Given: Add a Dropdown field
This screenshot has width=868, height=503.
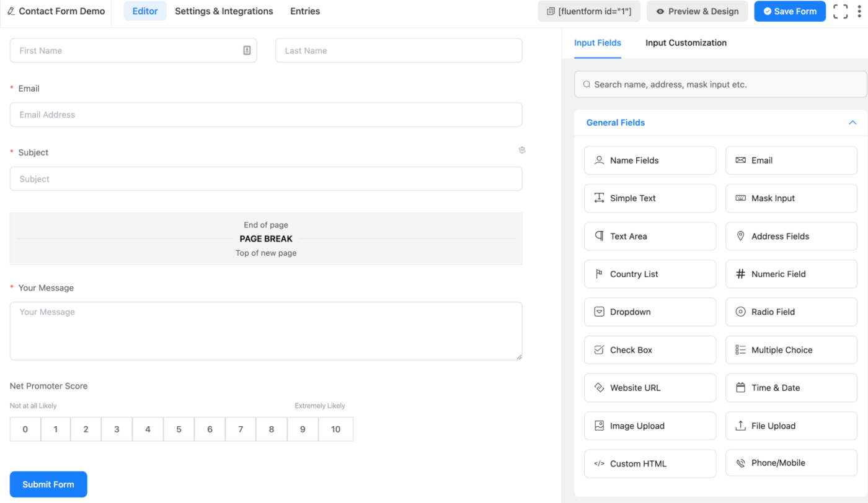Looking at the screenshot, I should coord(650,312).
